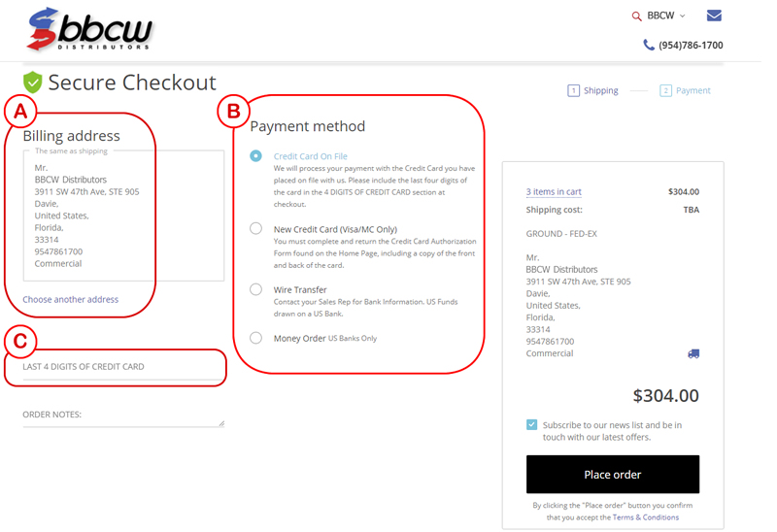
Task: Click the phone handset icon
Action: [x=649, y=45]
